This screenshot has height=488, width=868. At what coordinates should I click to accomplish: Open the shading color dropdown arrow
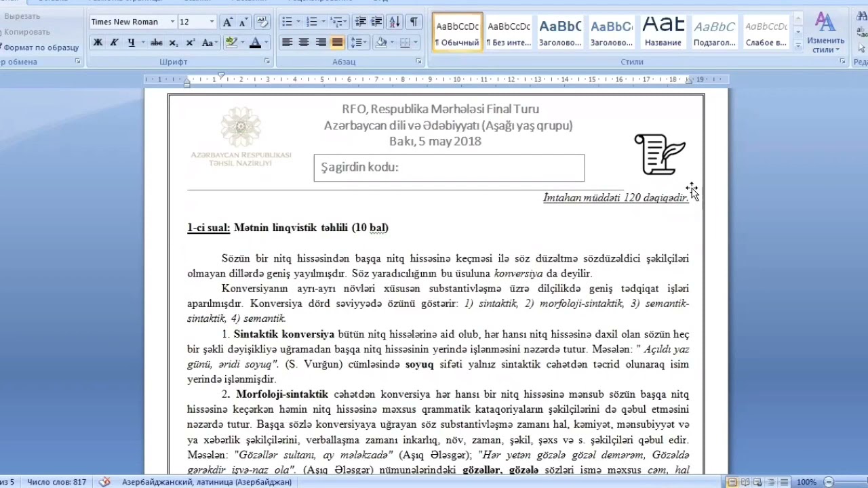pos(392,43)
